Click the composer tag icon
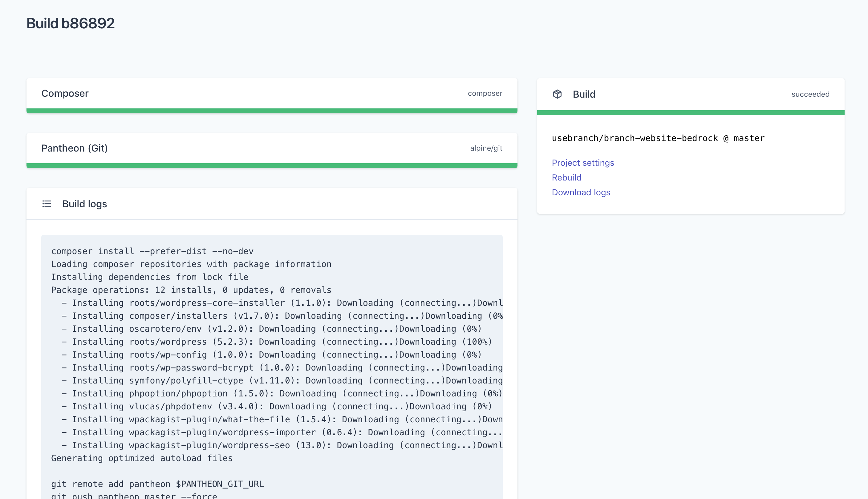Image resolution: width=868 pixels, height=499 pixels. (x=485, y=93)
